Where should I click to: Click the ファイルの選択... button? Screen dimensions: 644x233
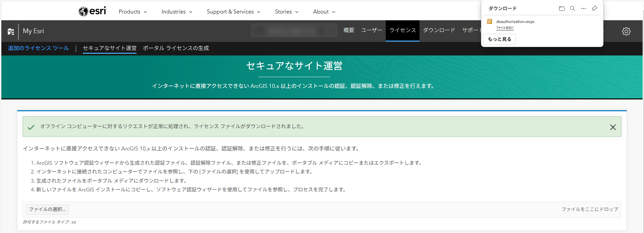(x=47, y=209)
